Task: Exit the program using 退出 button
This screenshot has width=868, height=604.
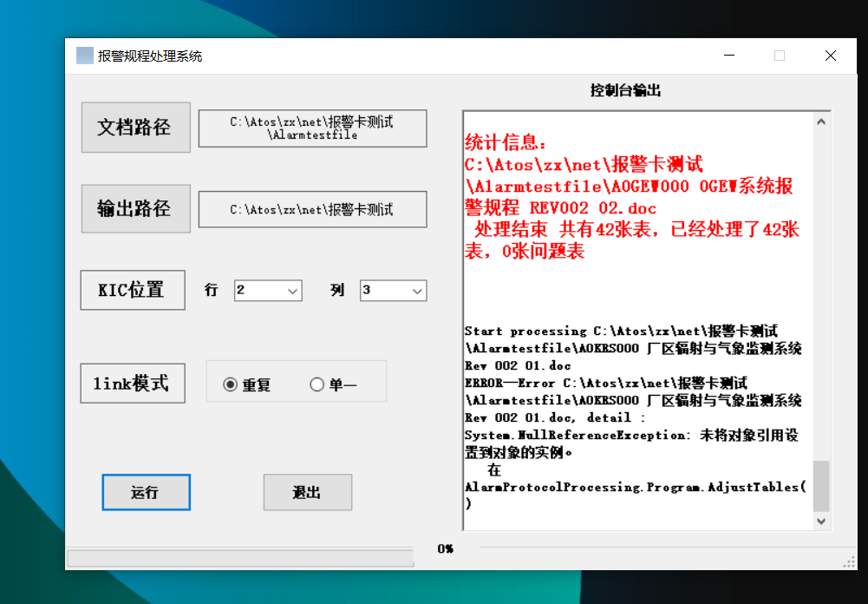Action: pyautogui.click(x=307, y=492)
